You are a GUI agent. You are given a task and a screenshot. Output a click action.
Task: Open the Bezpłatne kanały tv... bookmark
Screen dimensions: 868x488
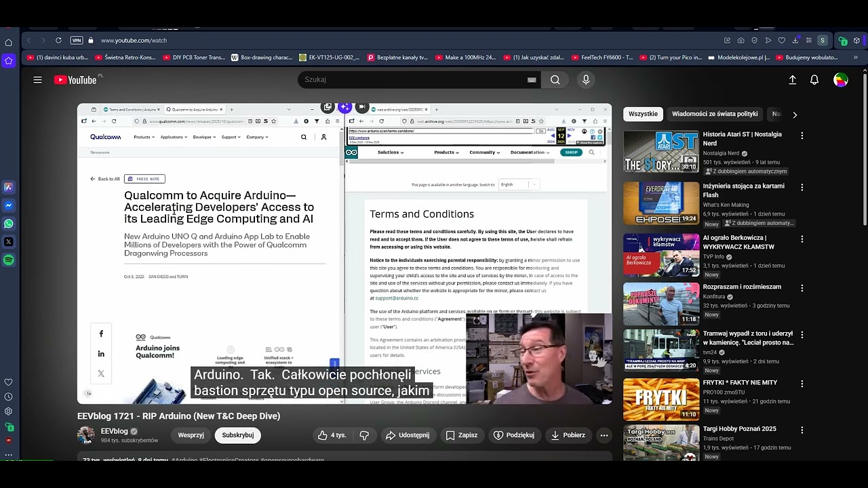point(397,58)
